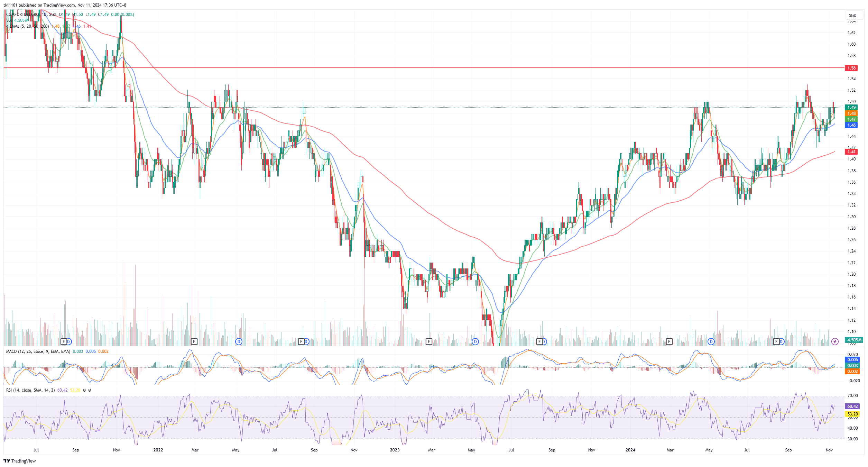Click the orange 1.48 EMA axis label

pos(851,113)
